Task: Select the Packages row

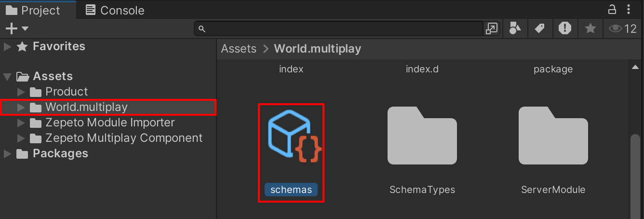Action: [108, 153]
